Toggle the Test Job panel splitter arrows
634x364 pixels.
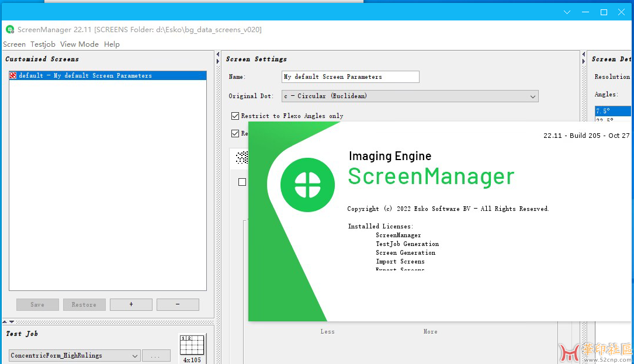click(9, 322)
